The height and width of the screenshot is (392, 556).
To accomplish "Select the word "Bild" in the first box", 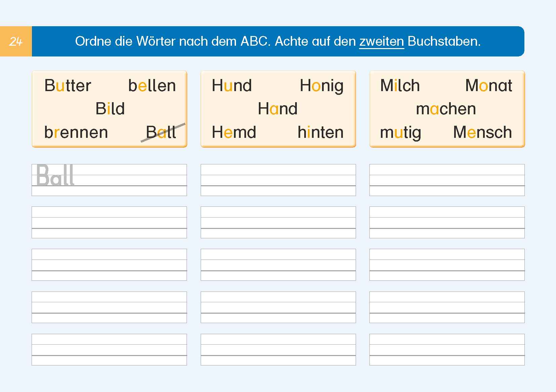I will (110, 109).
